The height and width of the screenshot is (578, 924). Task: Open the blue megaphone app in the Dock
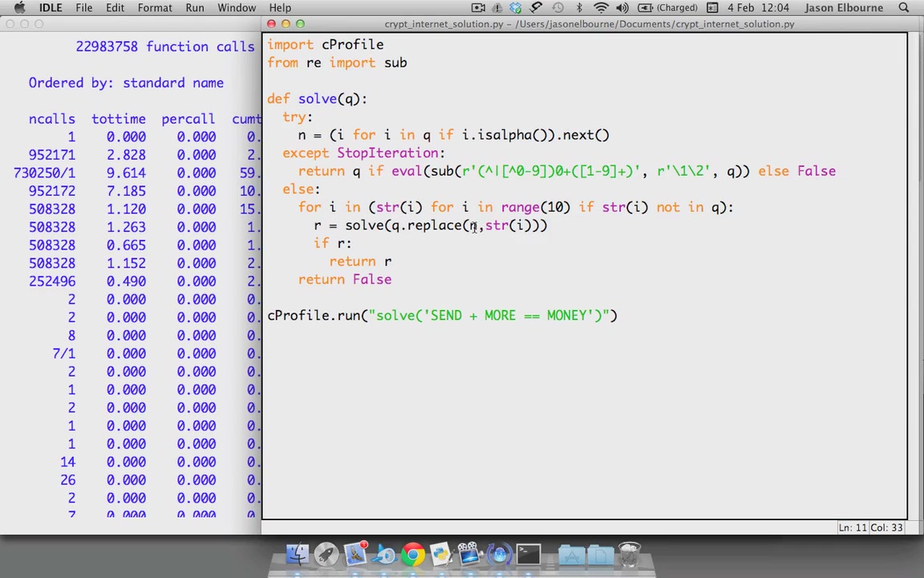point(384,555)
